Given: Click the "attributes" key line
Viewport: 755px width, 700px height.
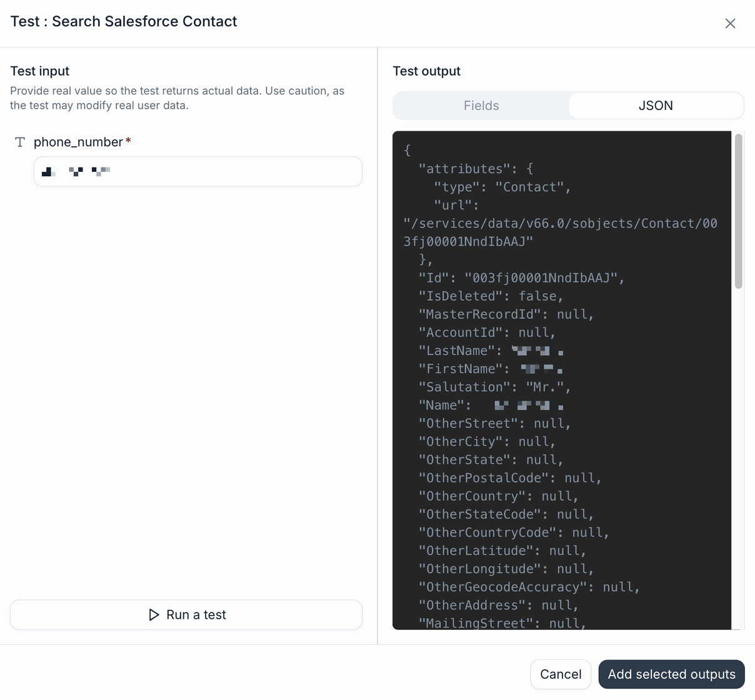Looking at the screenshot, I should pyautogui.click(x=476, y=169).
